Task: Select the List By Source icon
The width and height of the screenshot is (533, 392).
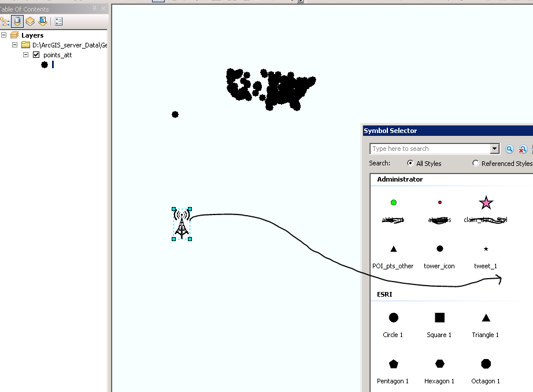Action: [x=17, y=21]
